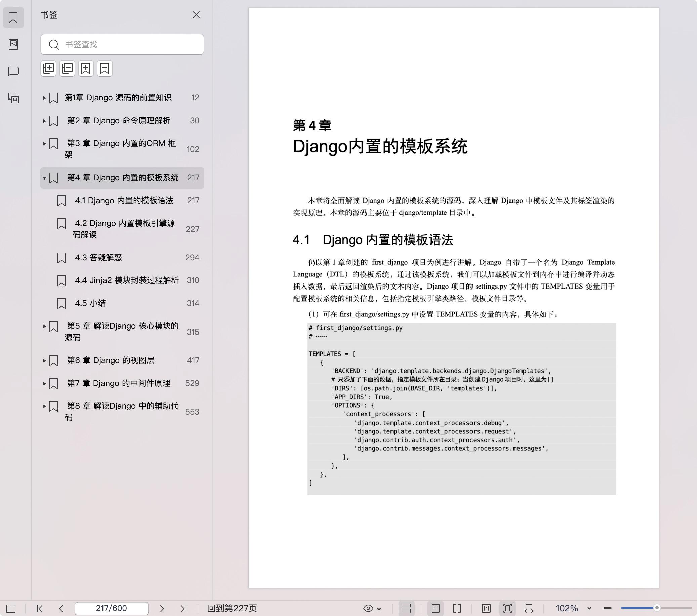Click the delete bookmark icon
Viewport: 697px width, 616px height.
[105, 69]
